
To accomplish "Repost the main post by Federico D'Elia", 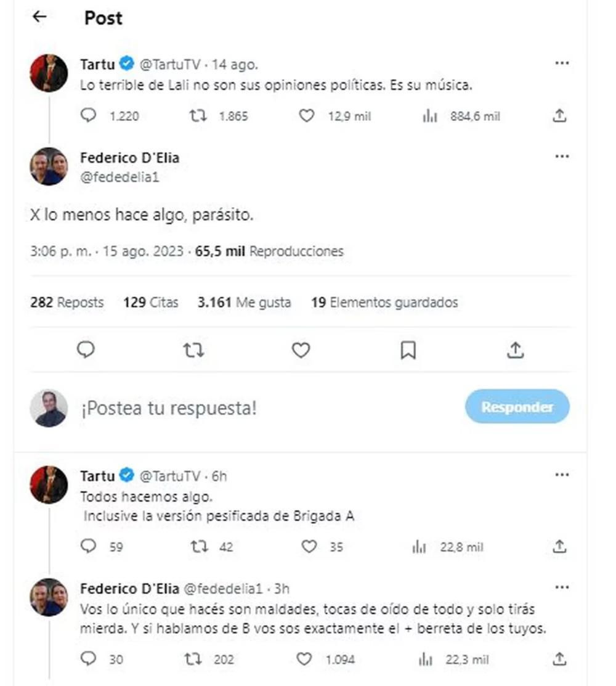I will [x=193, y=351].
